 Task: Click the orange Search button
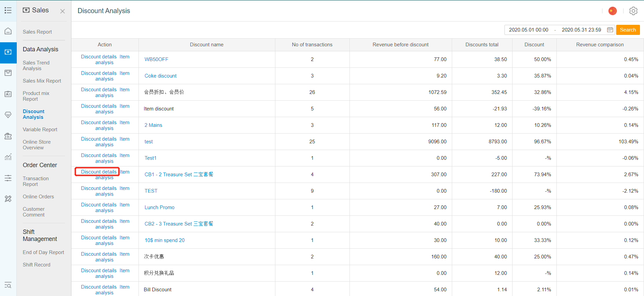pyautogui.click(x=628, y=30)
